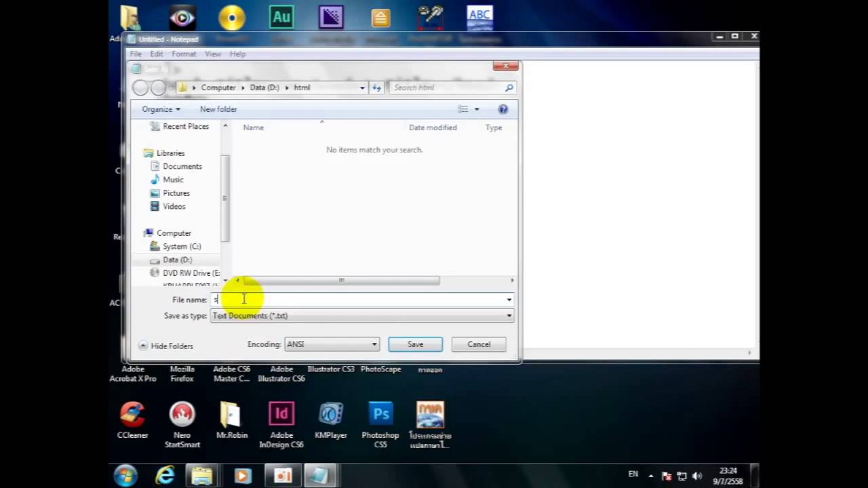This screenshot has height=488, width=868.
Task: Select System (C:) drive
Action: point(175,247)
